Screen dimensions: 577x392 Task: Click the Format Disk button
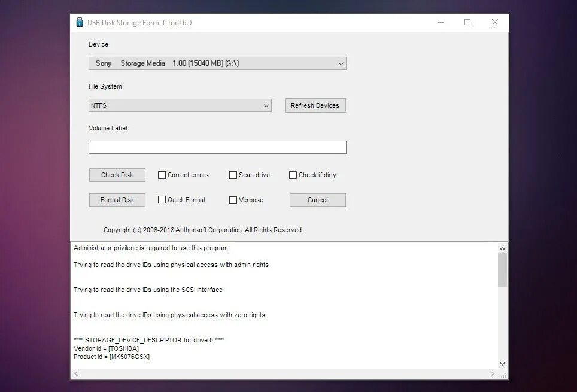(117, 200)
